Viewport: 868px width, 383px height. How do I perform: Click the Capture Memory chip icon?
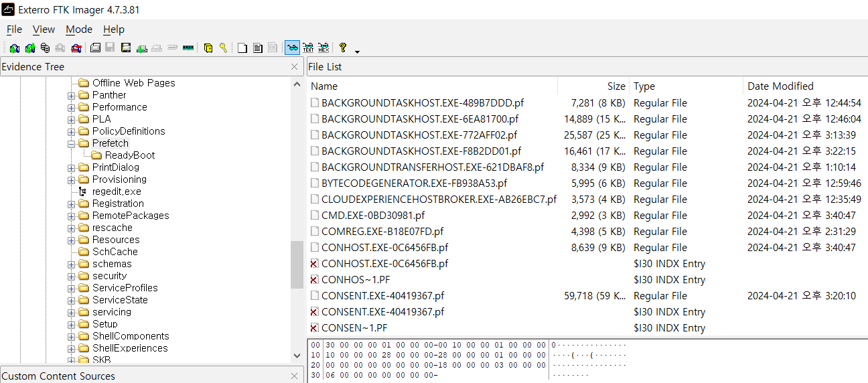188,48
